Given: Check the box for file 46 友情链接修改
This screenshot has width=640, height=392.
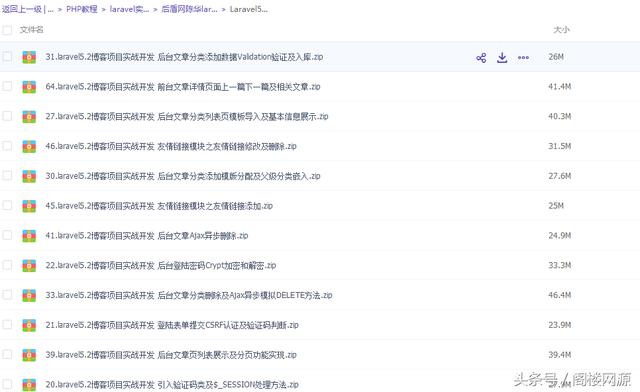Looking at the screenshot, I should click(7, 146).
